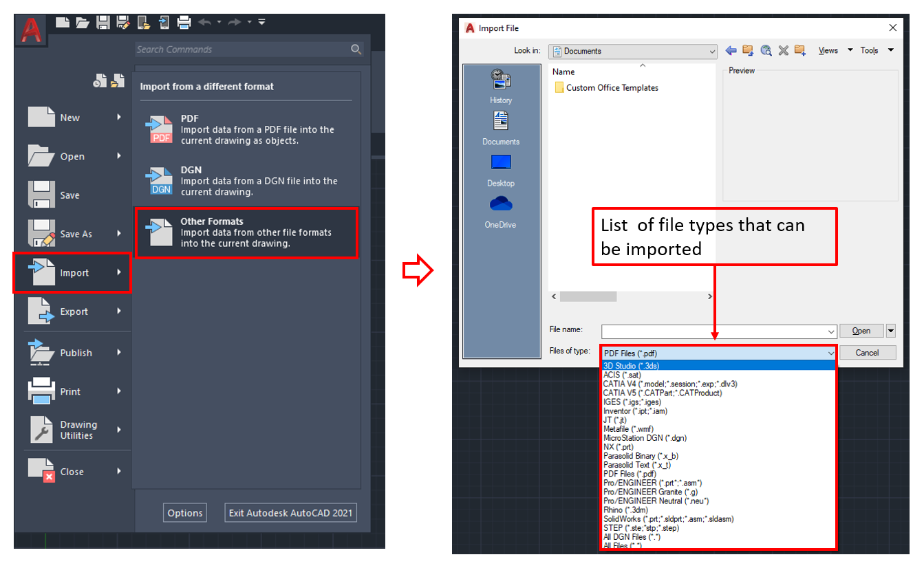Choose Publish in the application menu
Screen dimensions: 924x568
tap(73, 353)
